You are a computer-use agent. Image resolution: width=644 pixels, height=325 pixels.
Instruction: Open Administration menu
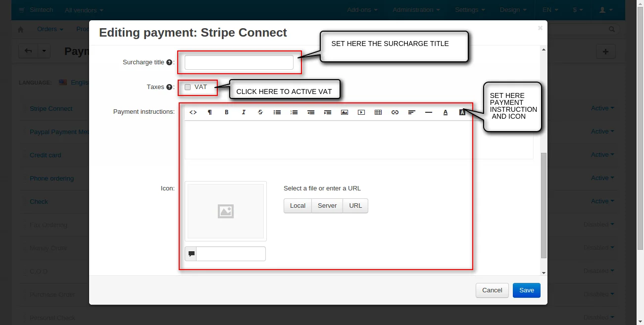coord(416,10)
